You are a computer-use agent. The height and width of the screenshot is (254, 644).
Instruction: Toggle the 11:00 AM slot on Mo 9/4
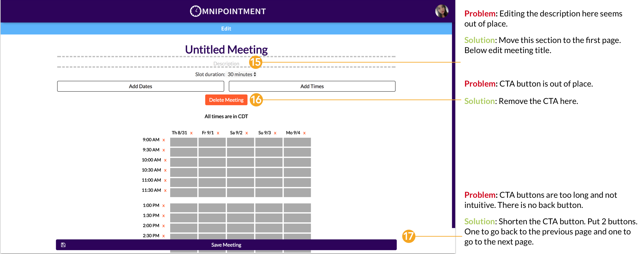(x=297, y=183)
